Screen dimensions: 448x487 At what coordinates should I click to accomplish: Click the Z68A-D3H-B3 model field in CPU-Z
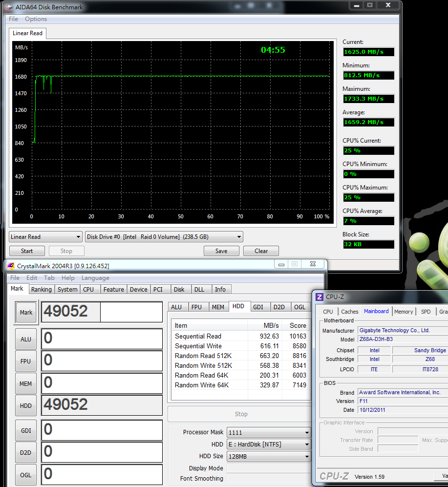(x=403, y=339)
